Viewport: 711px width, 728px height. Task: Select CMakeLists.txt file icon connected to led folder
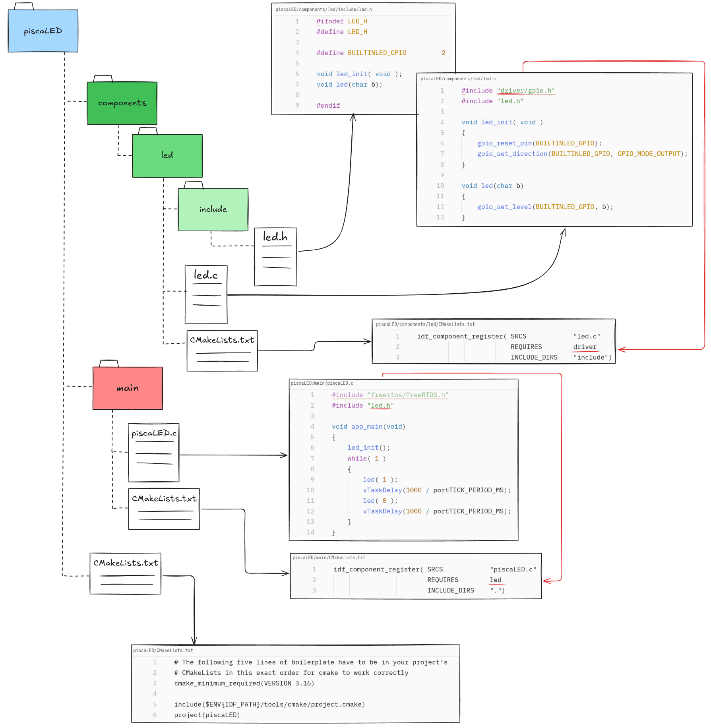222,350
